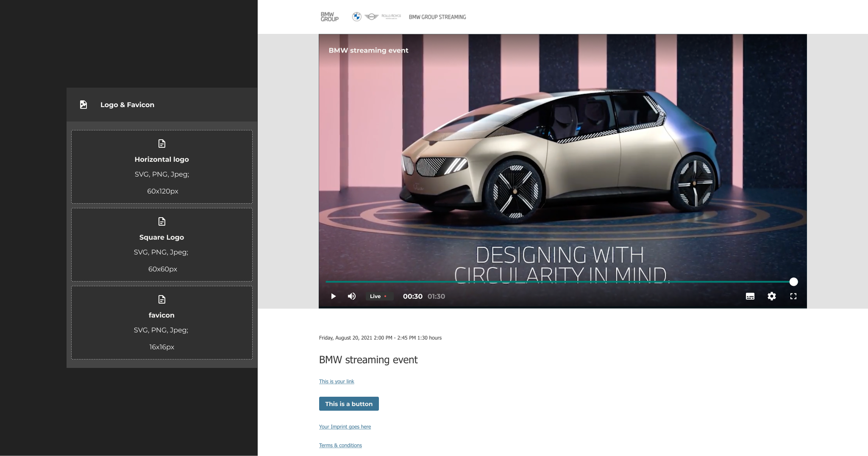Click the Square Logo file icon
The width and height of the screenshot is (868, 456).
coord(162,221)
